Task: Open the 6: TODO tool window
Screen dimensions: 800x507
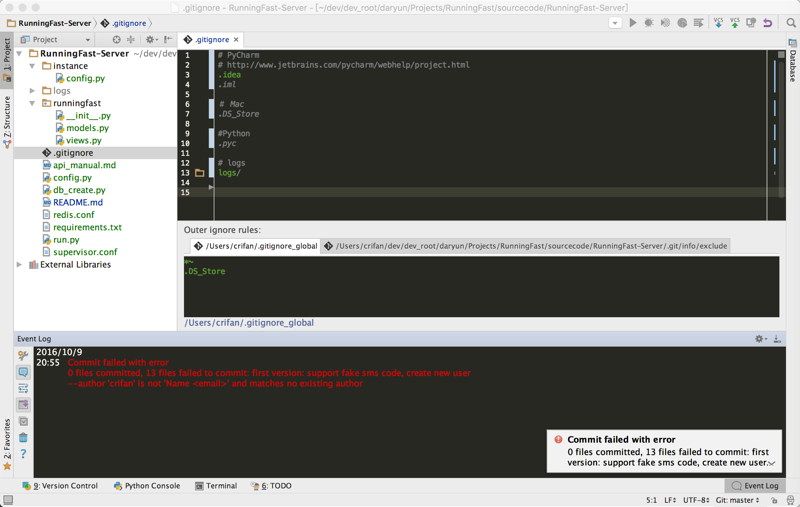Action: (271, 486)
